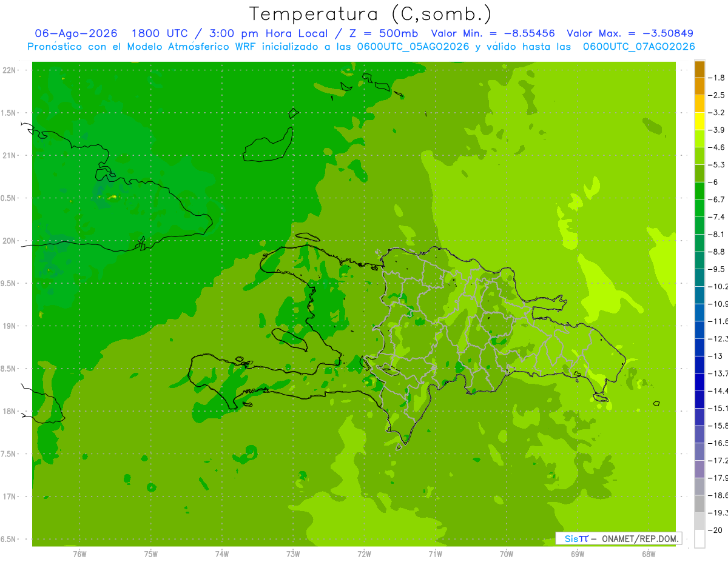
Task: Click the '76W' longitude label
Action: coord(79,554)
